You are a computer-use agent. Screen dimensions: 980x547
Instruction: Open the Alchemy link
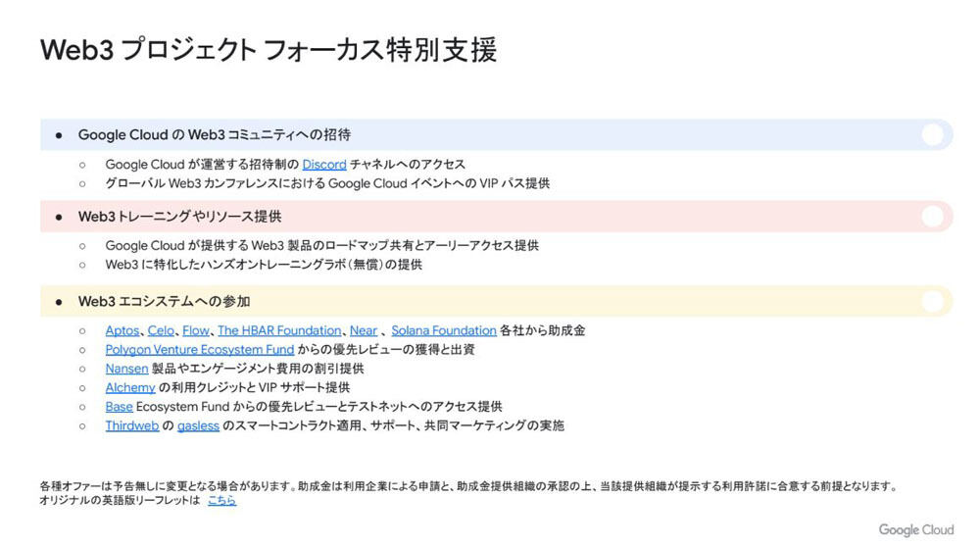pyautogui.click(x=130, y=387)
